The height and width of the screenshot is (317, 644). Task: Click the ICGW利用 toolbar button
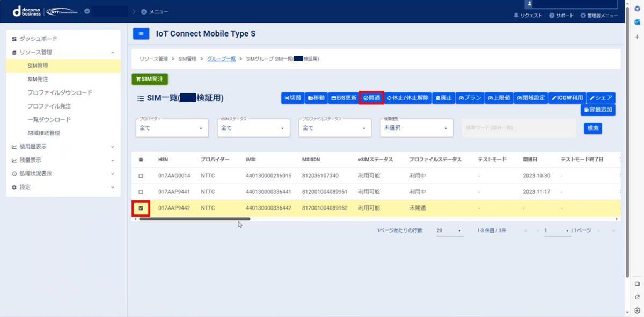pos(567,98)
